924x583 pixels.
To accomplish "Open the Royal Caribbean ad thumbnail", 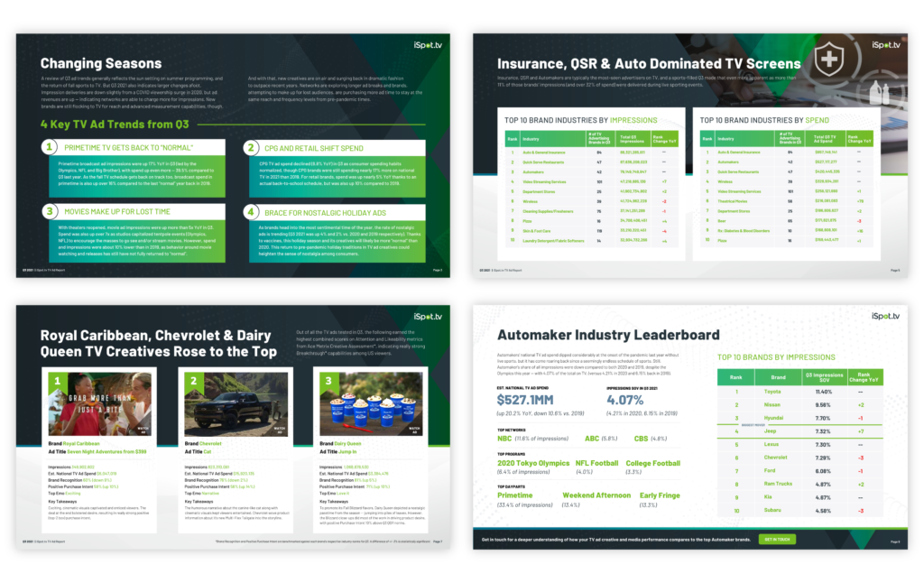I will tap(100, 403).
